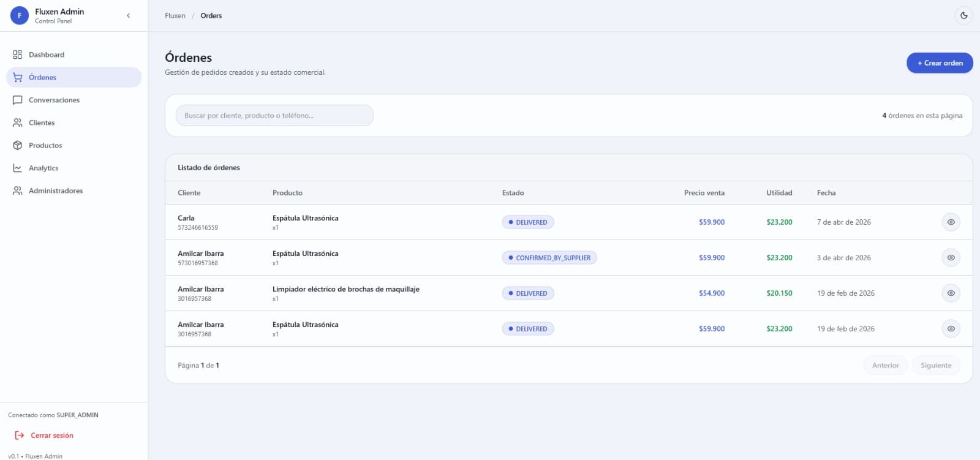Click the Producto column header

(287, 193)
